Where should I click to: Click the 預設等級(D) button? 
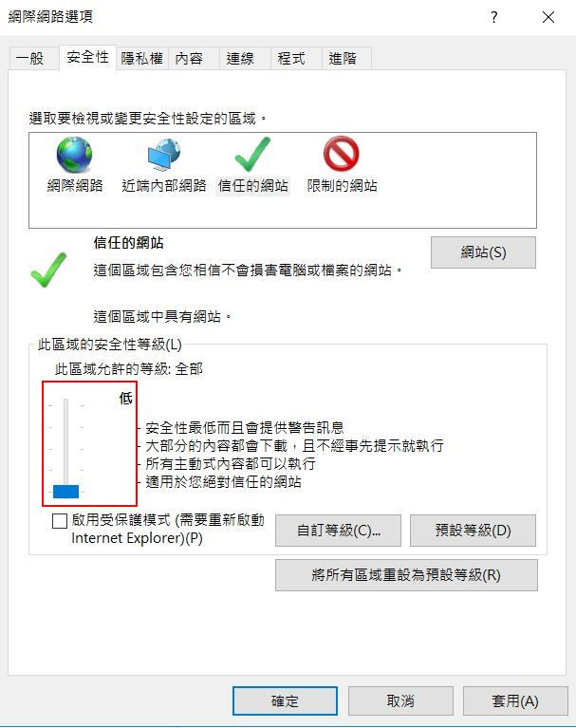click(473, 531)
